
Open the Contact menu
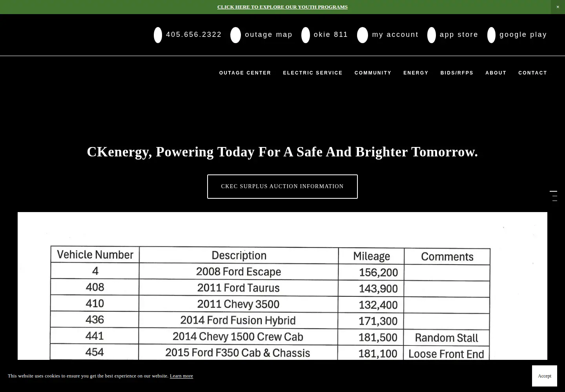click(x=532, y=73)
